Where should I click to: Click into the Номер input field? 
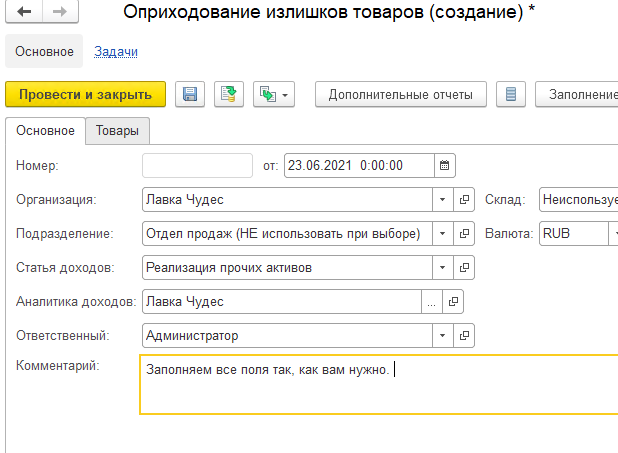pos(197,165)
